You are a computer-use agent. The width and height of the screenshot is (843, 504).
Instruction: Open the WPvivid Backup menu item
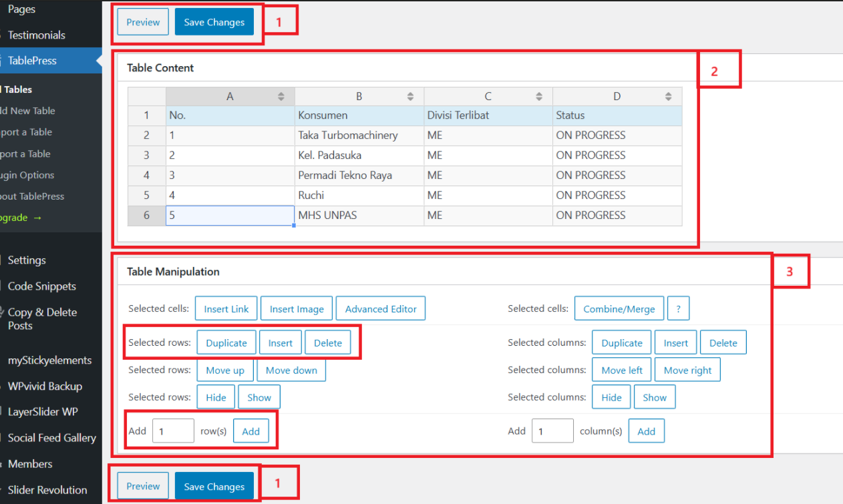click(x=45, y=387)
